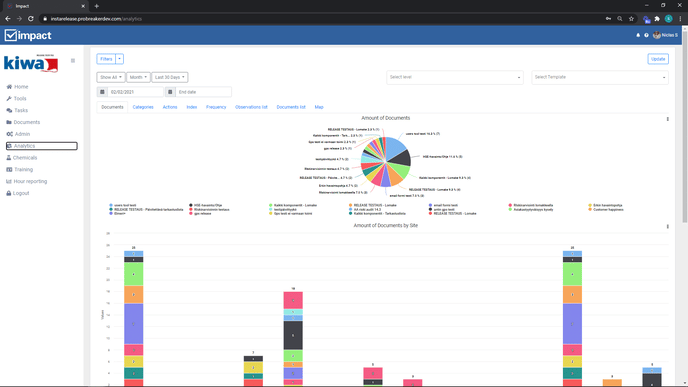Open the start date calendar icon
The image size is (688, 387).
pyautogui.click(x=102, y=92)
